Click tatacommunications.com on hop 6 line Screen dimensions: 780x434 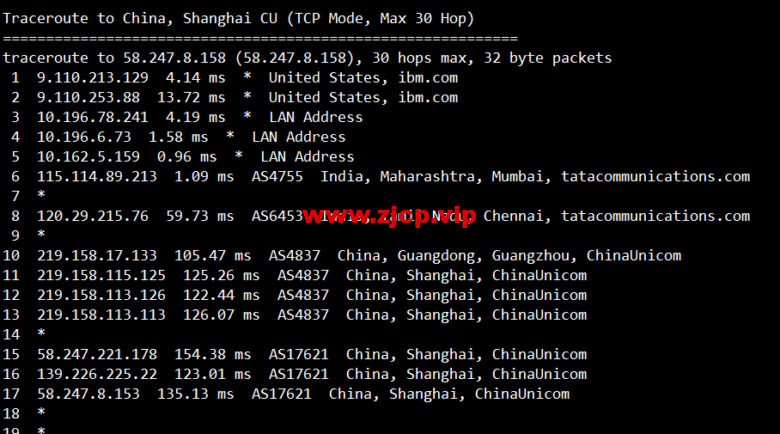pos(656,177)
